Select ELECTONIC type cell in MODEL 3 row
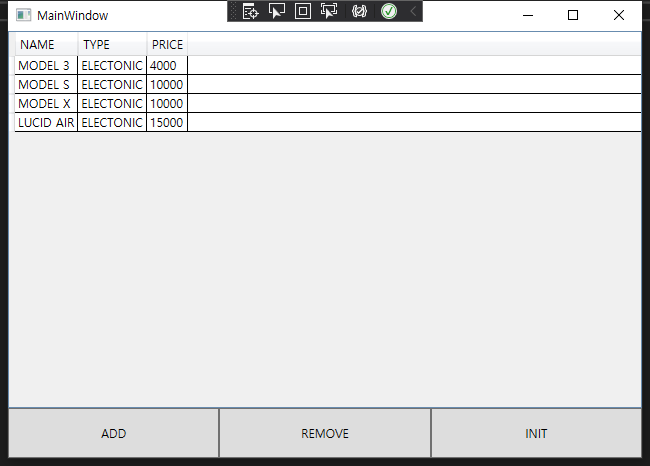This screenshot has height=466, width=650. point(112,66)
